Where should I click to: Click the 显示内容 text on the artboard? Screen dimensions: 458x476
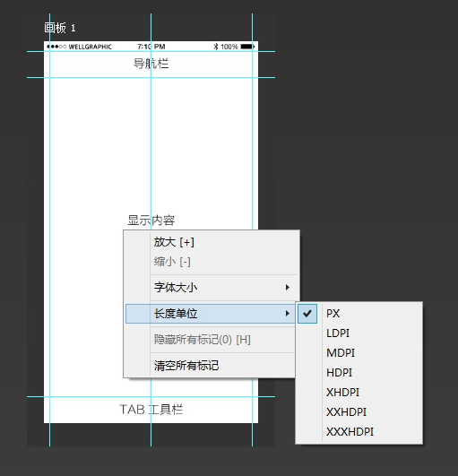click(151, 221)
